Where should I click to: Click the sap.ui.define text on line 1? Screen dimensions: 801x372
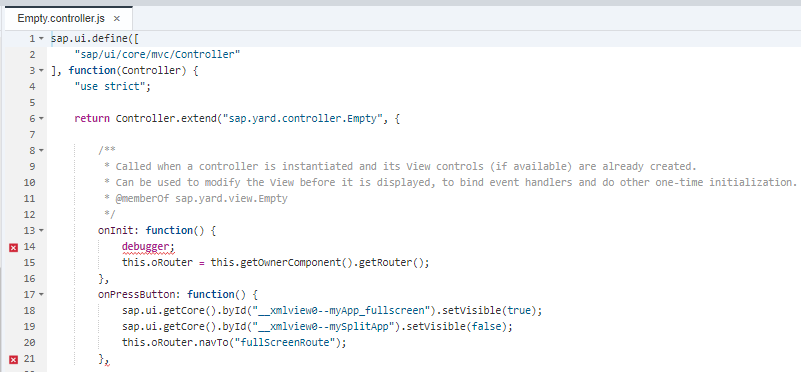(x=89, y=38)
